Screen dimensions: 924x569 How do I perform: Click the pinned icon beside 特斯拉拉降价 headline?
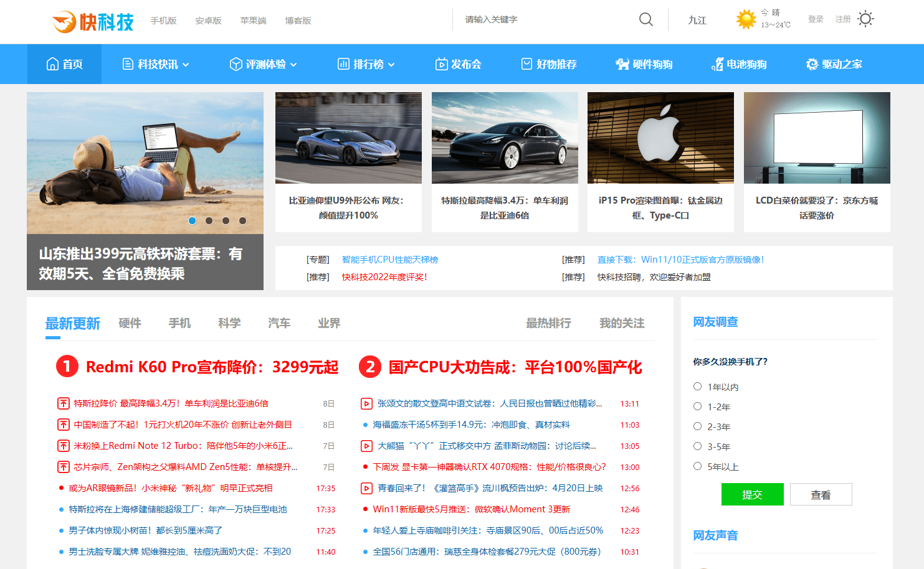(x=64, y=403)
